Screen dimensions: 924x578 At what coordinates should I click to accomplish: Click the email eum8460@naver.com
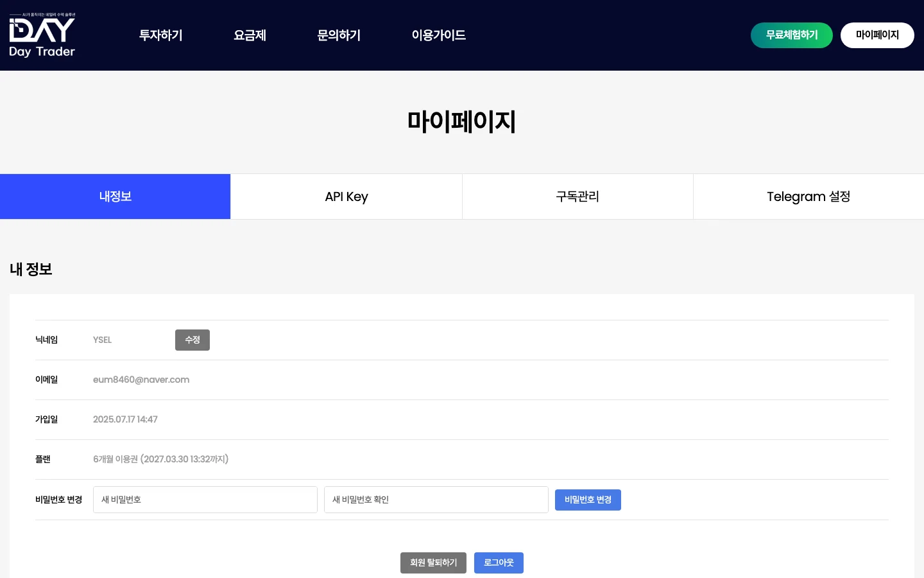coord(141,380)
